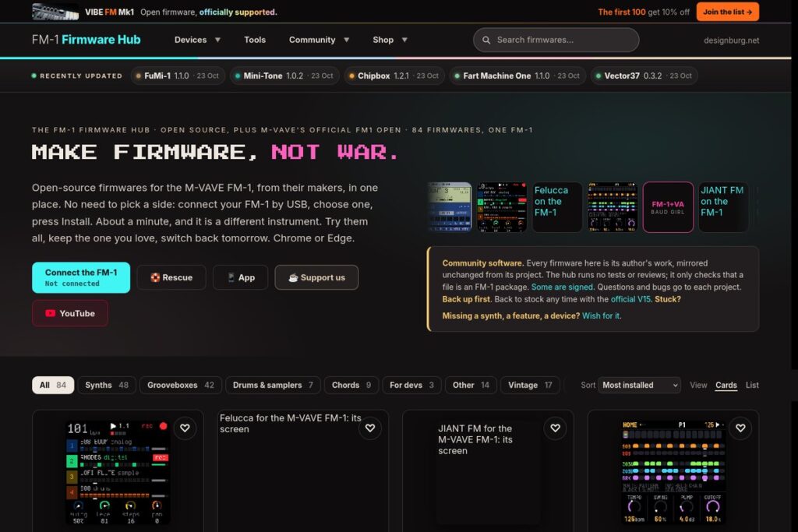The image size is (798, 532).
Task: Open the Most installed sort dropdown
Action: [x=639, y=385]
